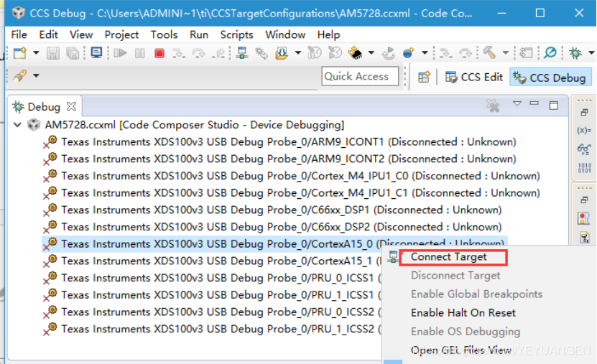Click the red Terminate button in toolbar
The height and width of the screenshot is (364, 597).
pyautogui.click(x=159, y=53)
